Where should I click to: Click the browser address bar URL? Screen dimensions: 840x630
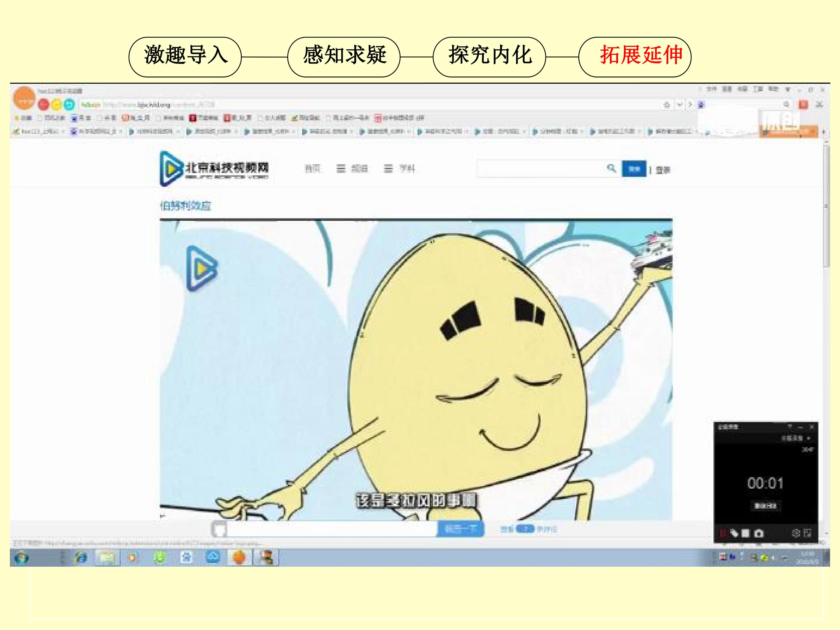pos(160,104)
